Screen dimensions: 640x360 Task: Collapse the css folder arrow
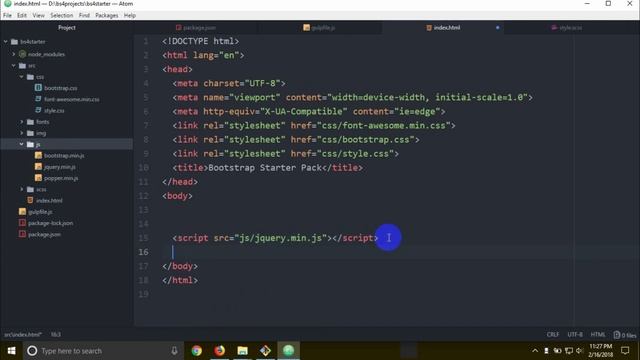(x=22, y=77)
